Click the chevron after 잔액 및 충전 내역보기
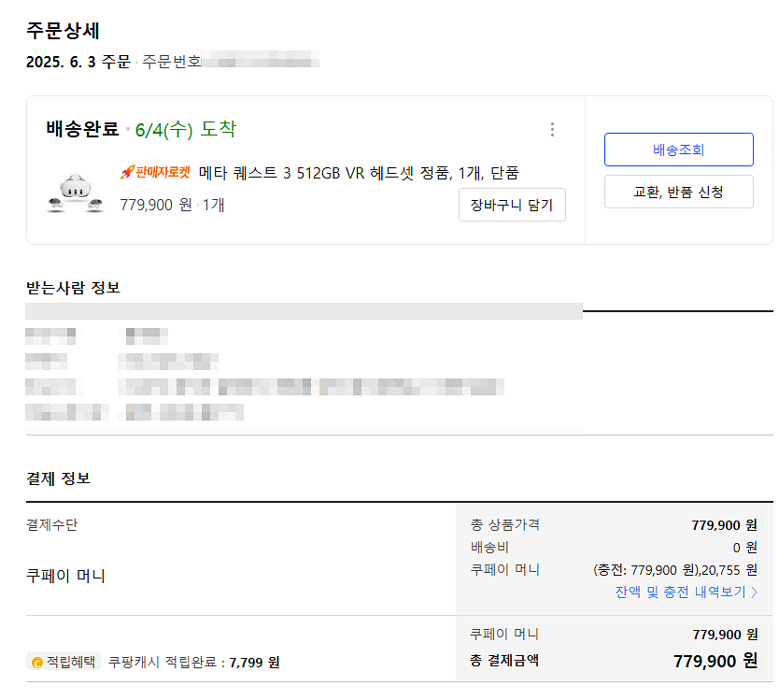The image size is (779, 700). (x=755, y=592)
